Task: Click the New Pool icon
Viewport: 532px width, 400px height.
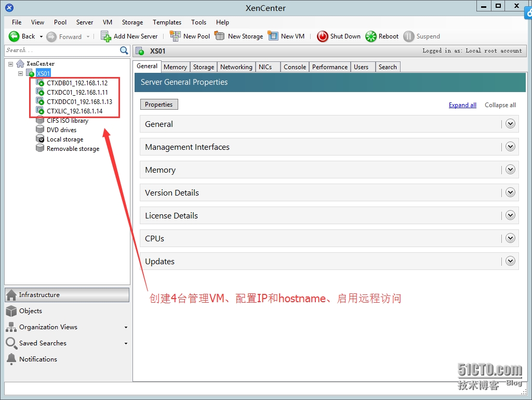Action: (x=175, y=36)
